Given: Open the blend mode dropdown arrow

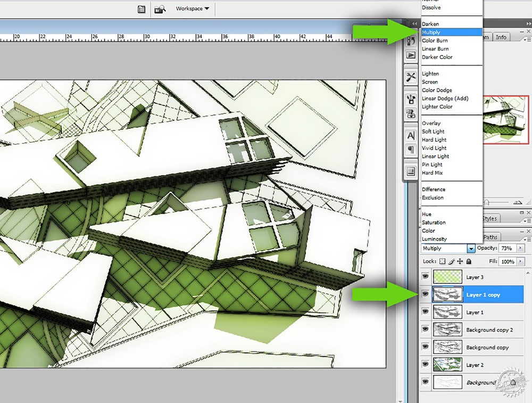Looking at the screenshot, I should tap(471, 249).
